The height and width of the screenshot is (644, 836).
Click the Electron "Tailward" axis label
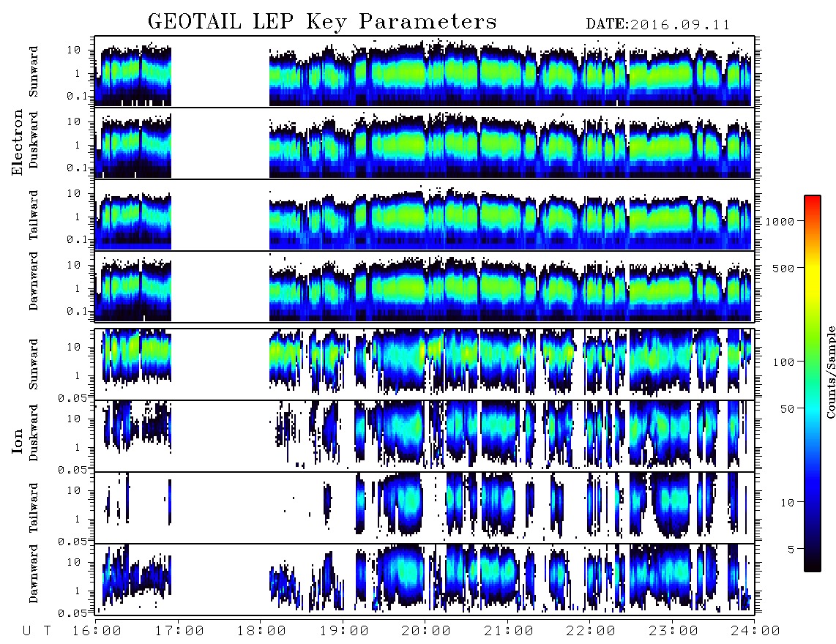click(x=34, y=215)
